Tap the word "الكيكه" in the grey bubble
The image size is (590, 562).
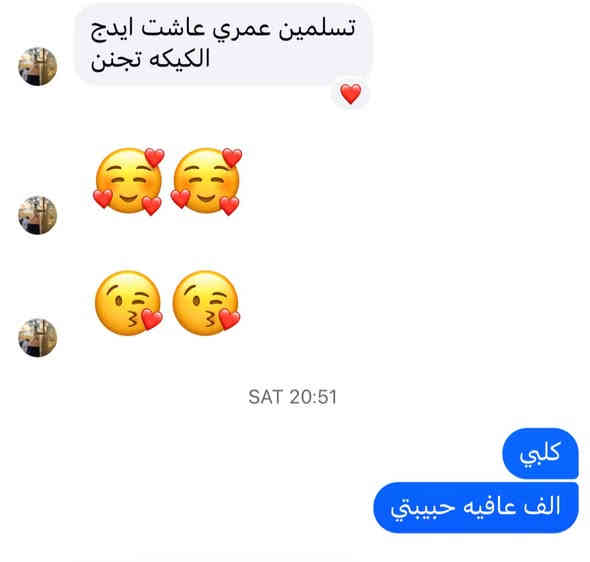click(x=179, y=58)
